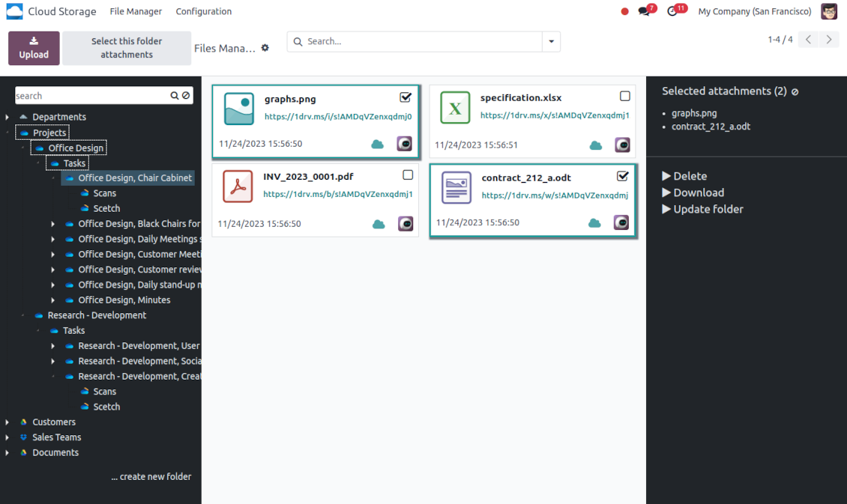Click the cloud sync icon on INV_2023_0001.pdf

pyautogui.click(x=379, y=224)
